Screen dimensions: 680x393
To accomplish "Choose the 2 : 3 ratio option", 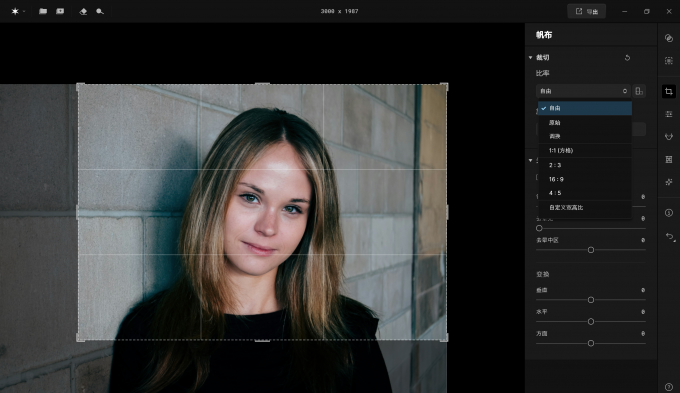I will (x=585, y=165).
